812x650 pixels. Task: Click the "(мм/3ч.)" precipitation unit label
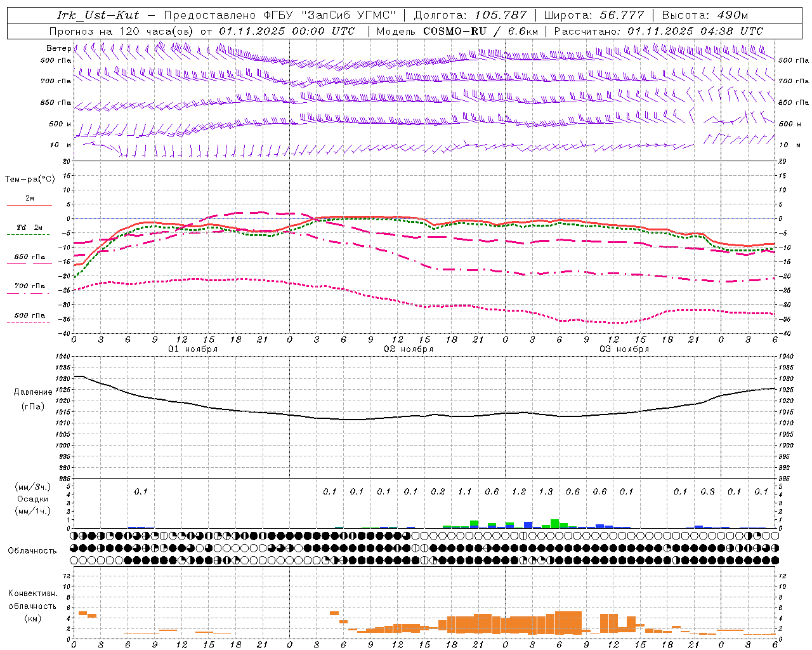pos(32,487)
